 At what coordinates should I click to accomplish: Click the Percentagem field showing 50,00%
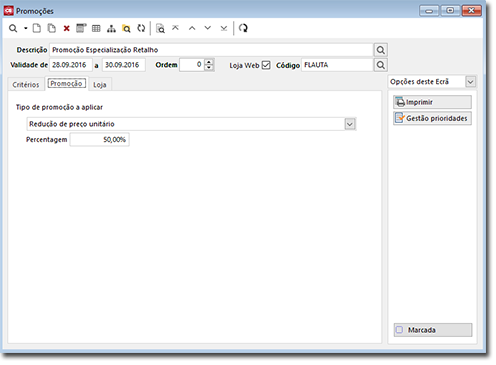point(99,140)
